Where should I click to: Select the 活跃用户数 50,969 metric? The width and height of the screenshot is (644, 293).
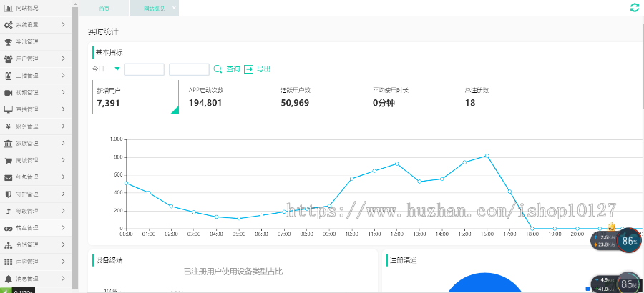click(x=296, y=97)
